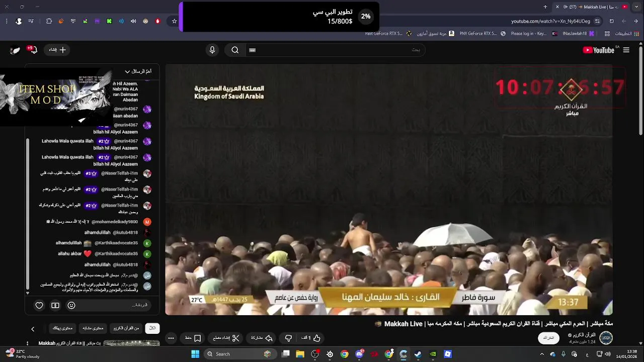
Task: Click the YouTube search magnifier button
Action: [235, 50]
